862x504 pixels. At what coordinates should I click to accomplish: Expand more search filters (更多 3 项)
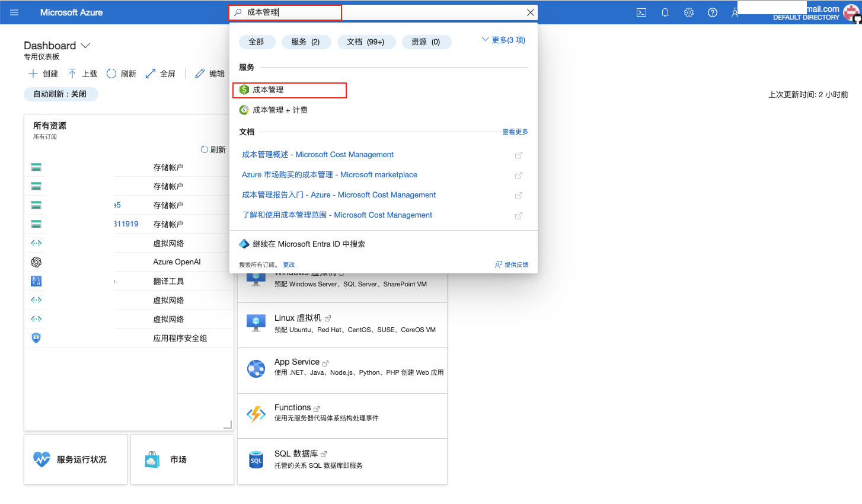(503, 40)
